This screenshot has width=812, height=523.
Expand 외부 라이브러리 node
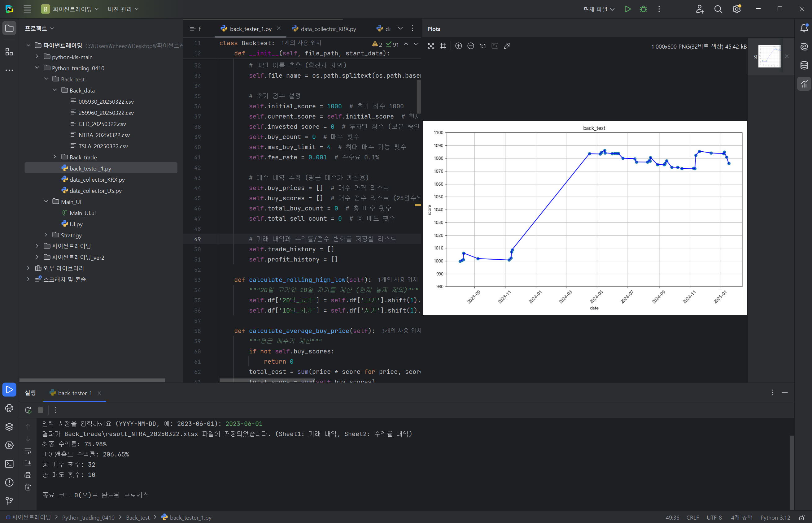[x=28, y=268]
